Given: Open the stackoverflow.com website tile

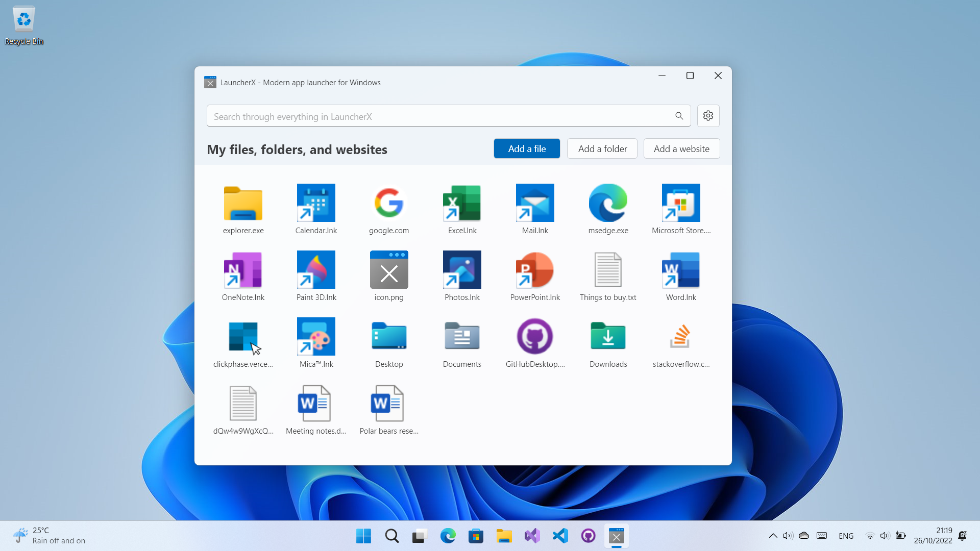Looking at the screenshot, I should (x=681, y=343).
